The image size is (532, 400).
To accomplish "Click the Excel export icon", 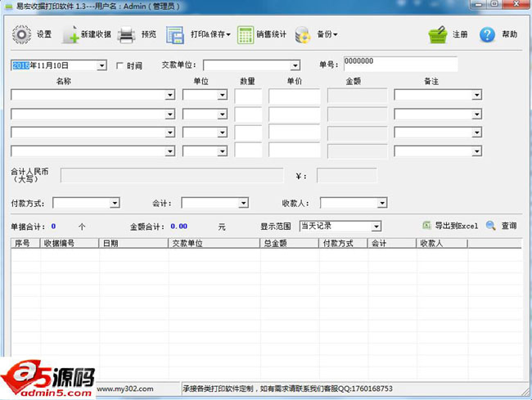I will (x=426, y=226).
